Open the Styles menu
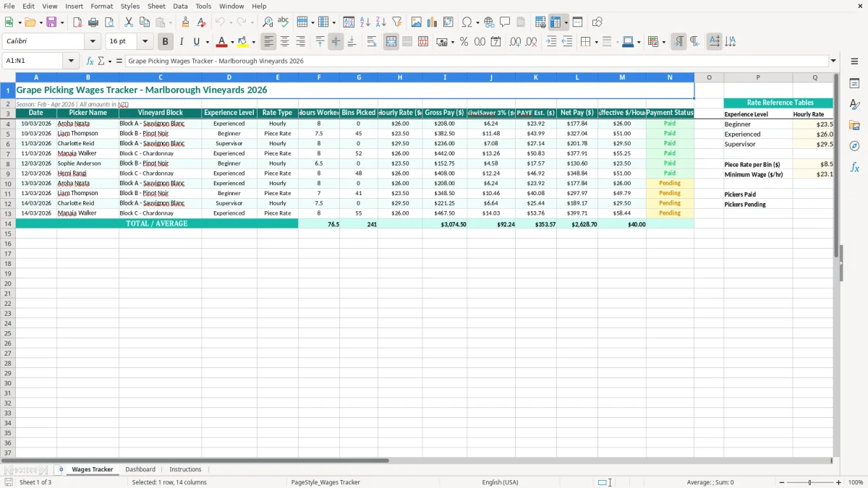This screenshot has width=868, height=488. [130, 6]
